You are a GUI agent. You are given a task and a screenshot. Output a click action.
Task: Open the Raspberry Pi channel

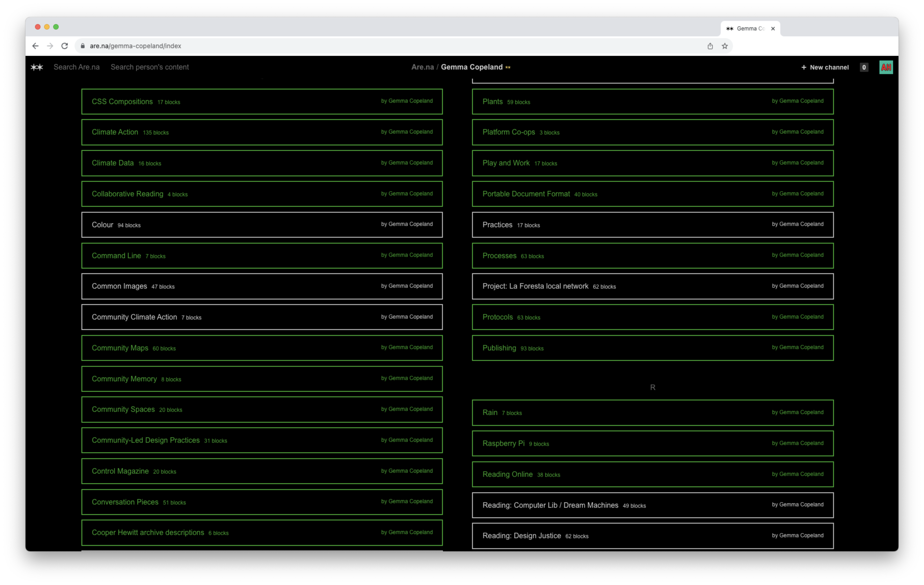click(x=503, y=443)
